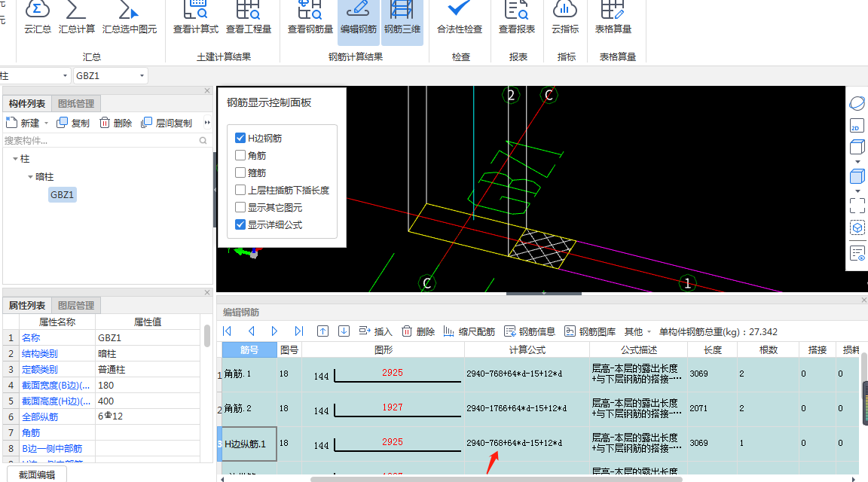Viewport: 868px width, 482px height.
Task: Close the 构件列表 panel
Action: click(207, 91)
